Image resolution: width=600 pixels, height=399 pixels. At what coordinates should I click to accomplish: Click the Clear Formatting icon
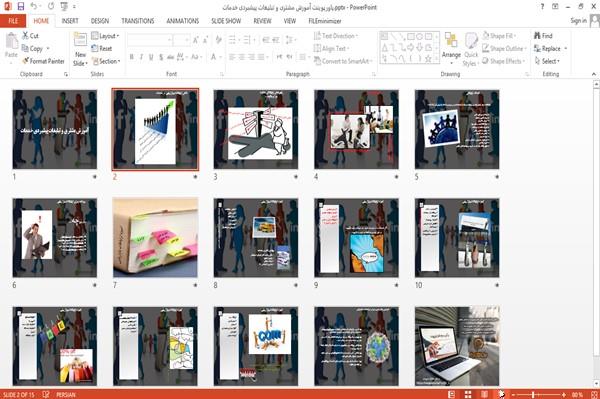tap(218, 40)
